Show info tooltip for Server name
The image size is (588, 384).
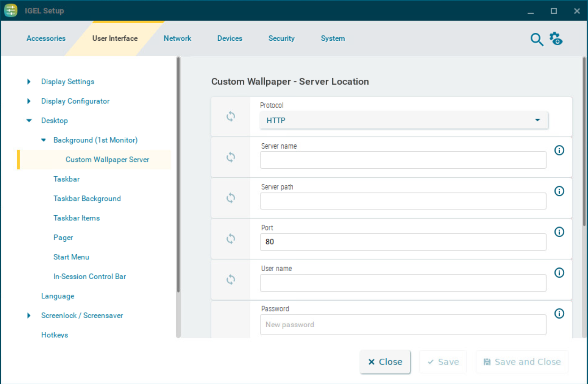[x=559, y=150]
